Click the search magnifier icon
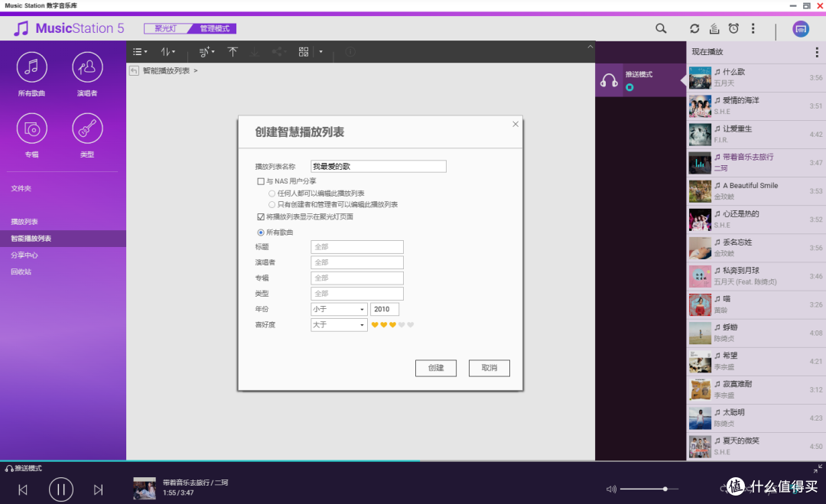Viewport: 826px width, 504px height. tap(661, 28)
